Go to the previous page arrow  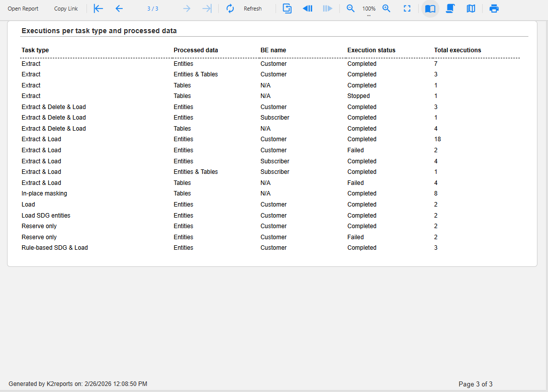tap(119, 9)
